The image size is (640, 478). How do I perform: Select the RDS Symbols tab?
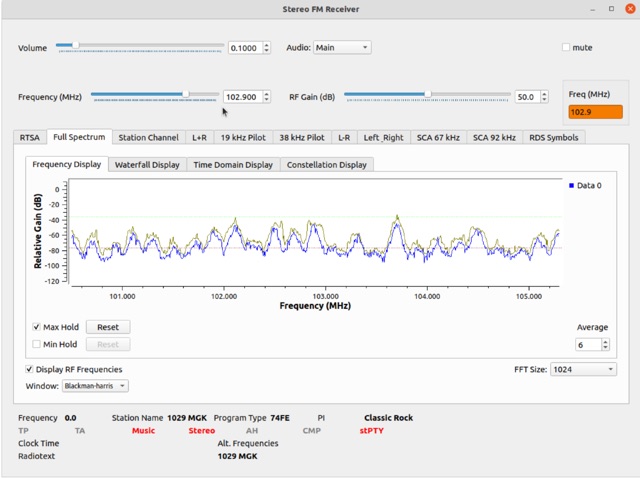552,137
